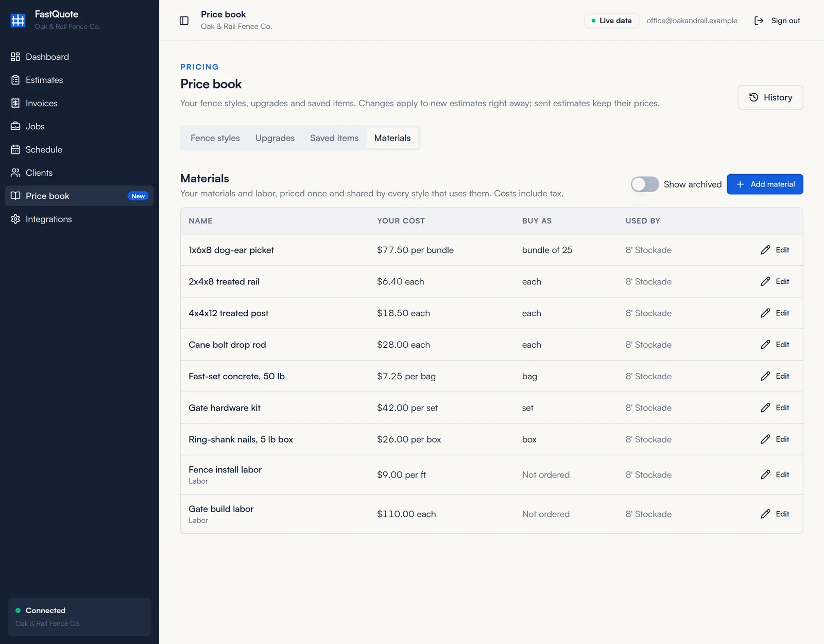Open price book History
Image resolution: width=824 pixels, height=644 pixels.
tap(770, 97)
